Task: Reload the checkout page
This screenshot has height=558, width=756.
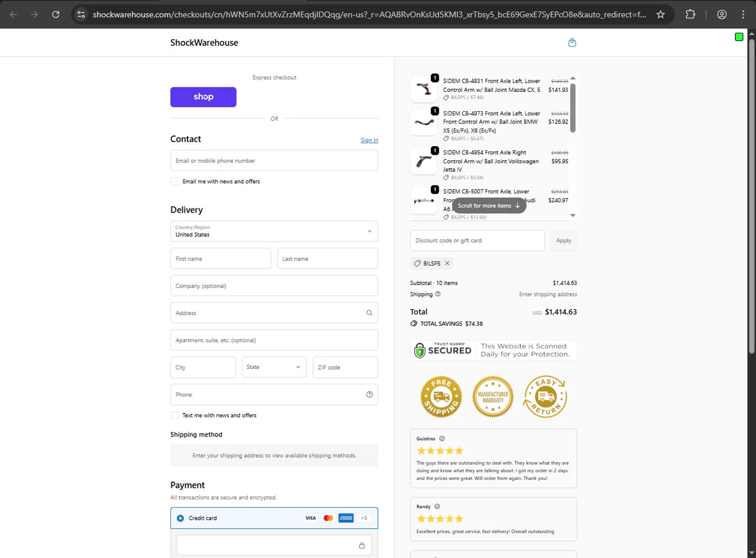Action: (x=56, y=15)
